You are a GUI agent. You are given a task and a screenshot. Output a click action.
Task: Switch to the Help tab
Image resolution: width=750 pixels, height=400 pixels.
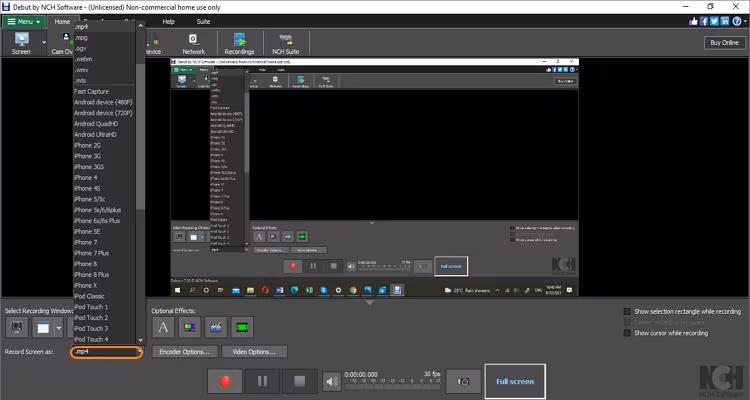tap(168, 22)
